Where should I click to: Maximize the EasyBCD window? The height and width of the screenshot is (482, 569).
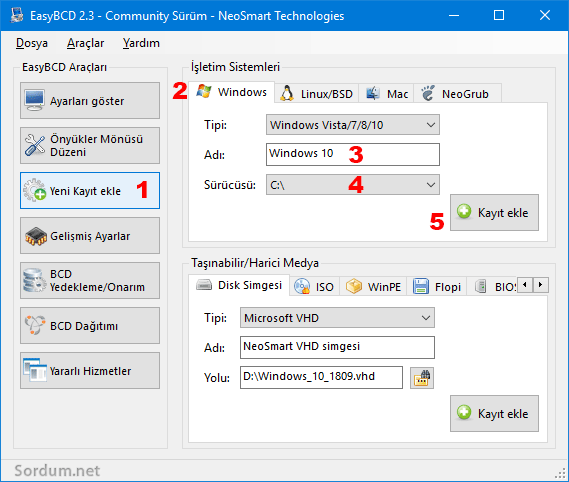click(x=499, y=15)
